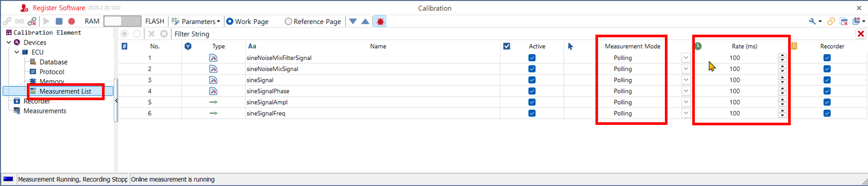Image resolution: width=868 pixels, height=186 pixels.
Task: Toggle the red bug debug icon
Action: pos(380,21)
